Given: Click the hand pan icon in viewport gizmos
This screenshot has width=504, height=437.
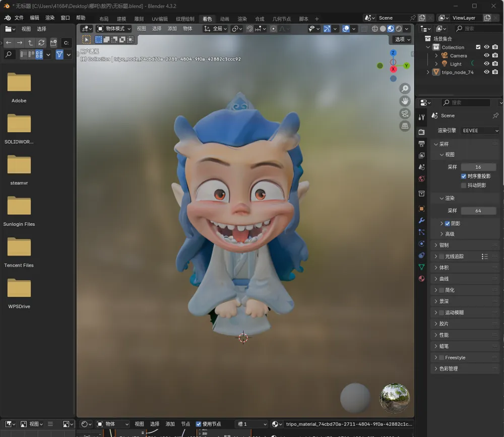Looking at the screenshot, I should pos(405,101).
